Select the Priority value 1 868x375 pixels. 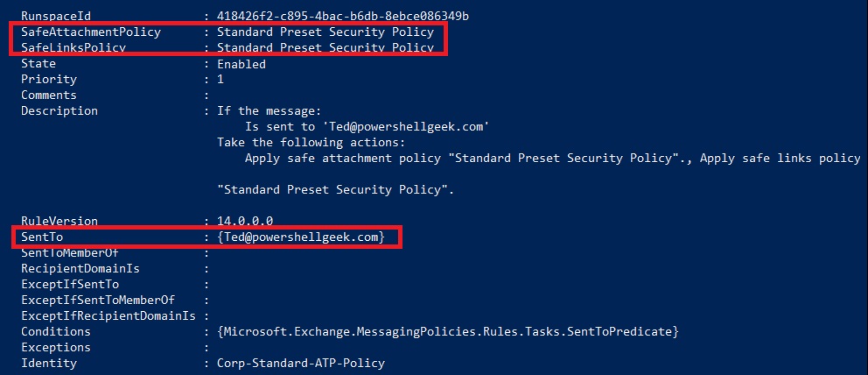(x=220, y=79)
